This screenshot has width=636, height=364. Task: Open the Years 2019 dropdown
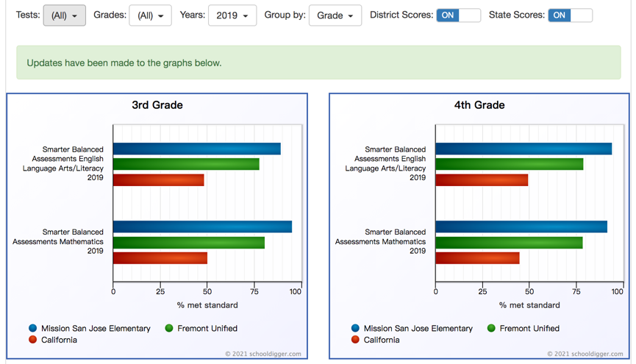[x=232, y=15]
